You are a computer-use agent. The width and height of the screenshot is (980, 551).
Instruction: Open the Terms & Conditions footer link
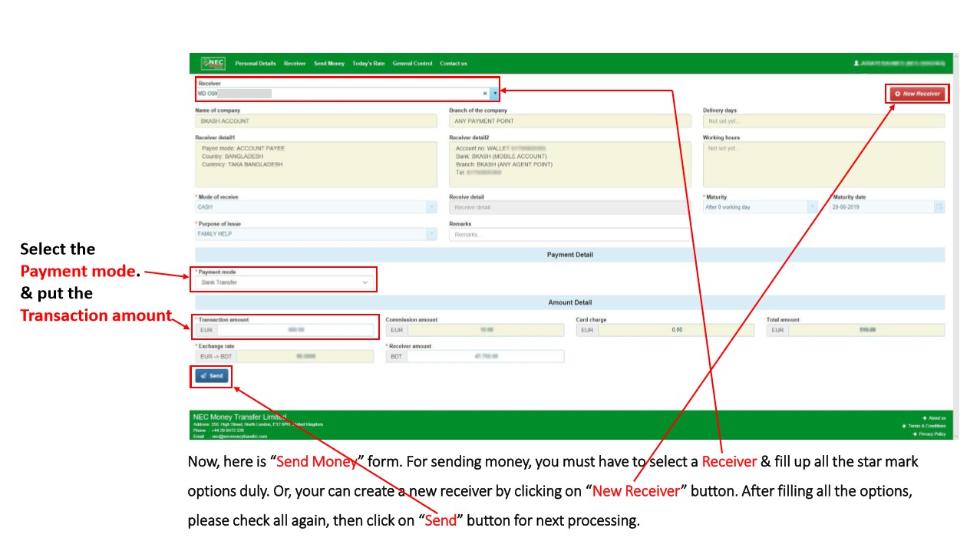click(926, 426)
